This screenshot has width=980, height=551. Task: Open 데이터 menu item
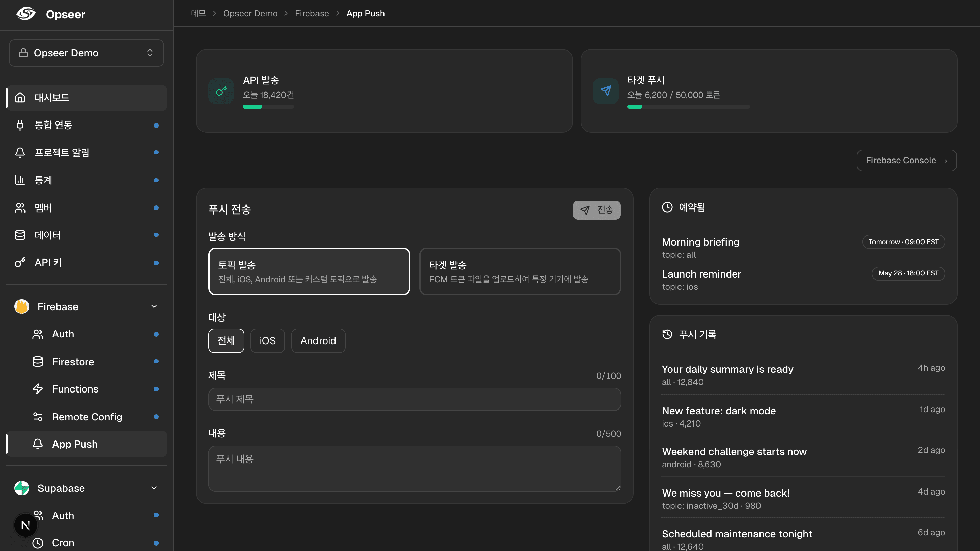pos(87,235)
